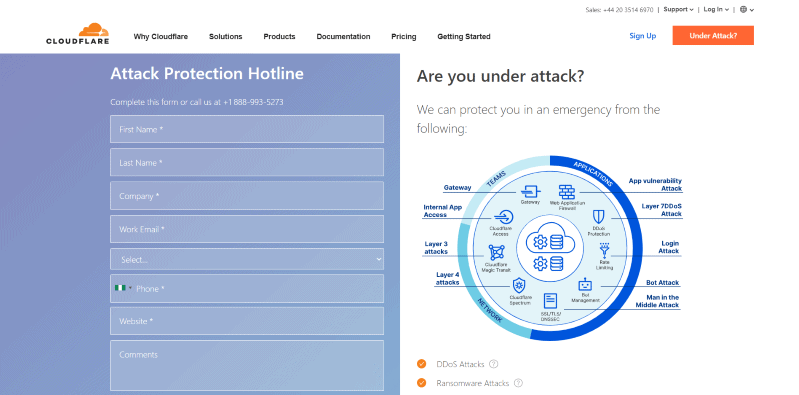Click the Rate Limiting funnel icon
The image size is (799, 395).
click(604, 251)
